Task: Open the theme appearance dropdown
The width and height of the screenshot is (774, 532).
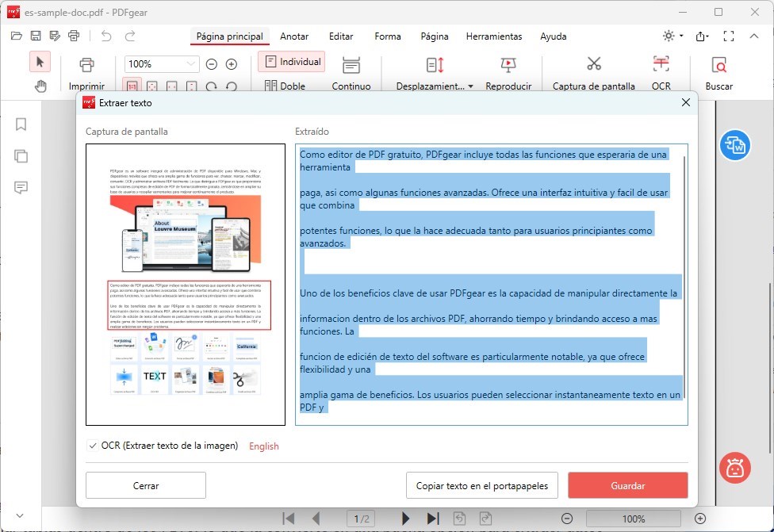Action: click(x=669, y=35)
